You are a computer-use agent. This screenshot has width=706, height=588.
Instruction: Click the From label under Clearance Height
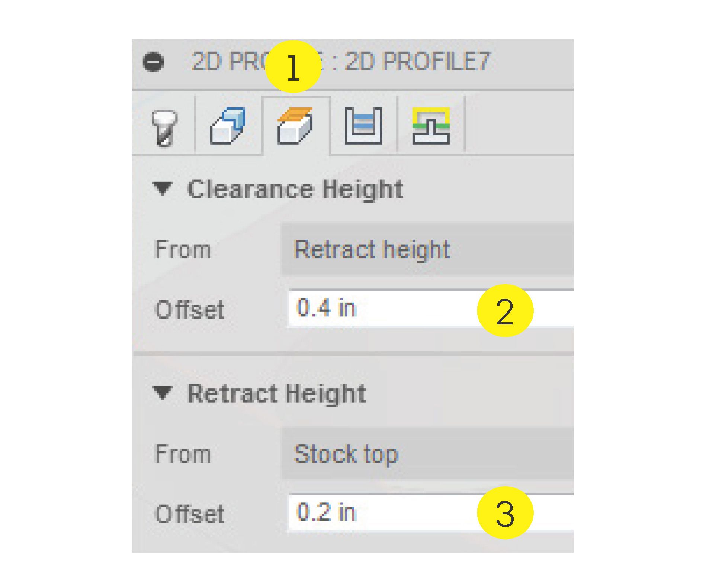(183, 249)
